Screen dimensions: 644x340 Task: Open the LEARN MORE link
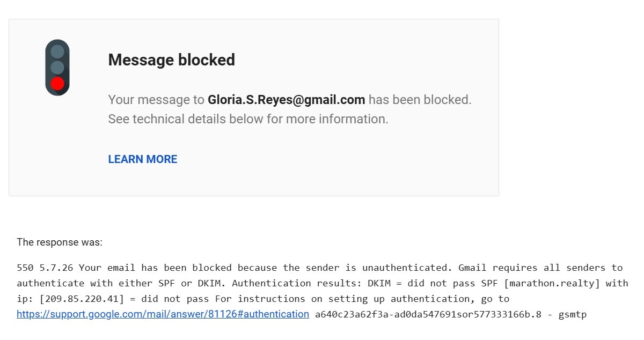coord(143,159)
